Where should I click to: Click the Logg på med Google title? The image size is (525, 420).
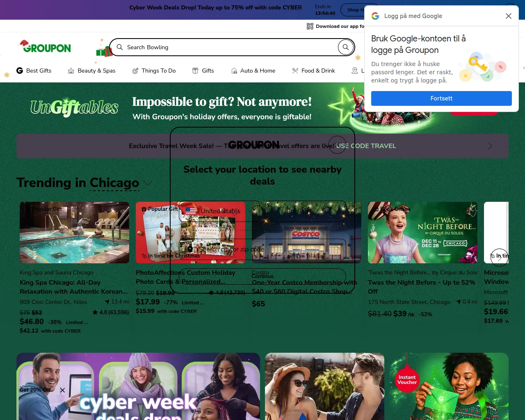click(413, 16)
